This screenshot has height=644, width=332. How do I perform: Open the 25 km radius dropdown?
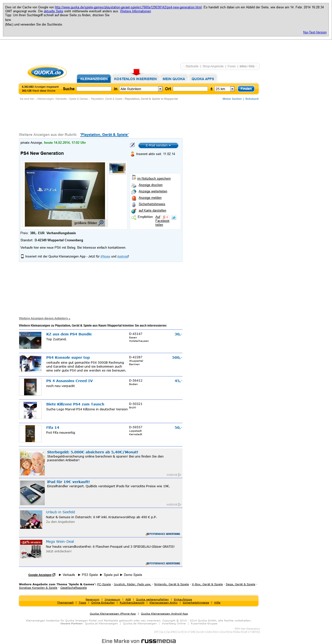click(x=225, y=89)
